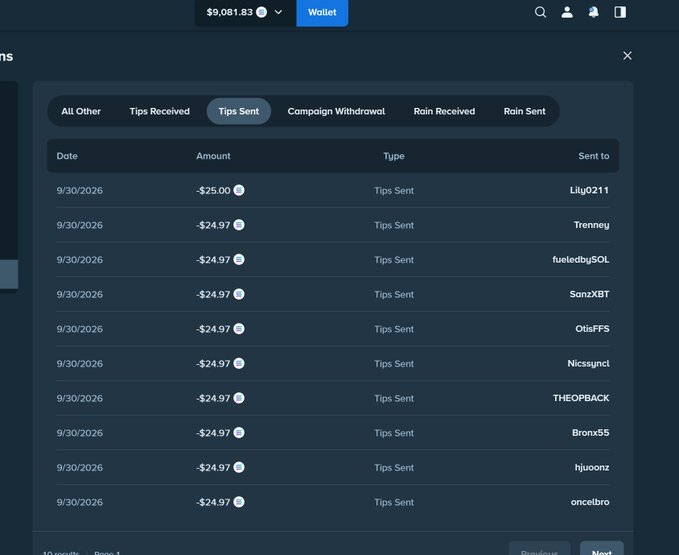
Task: Open recipient SanzXBT
Action: (x=589, y=294)
